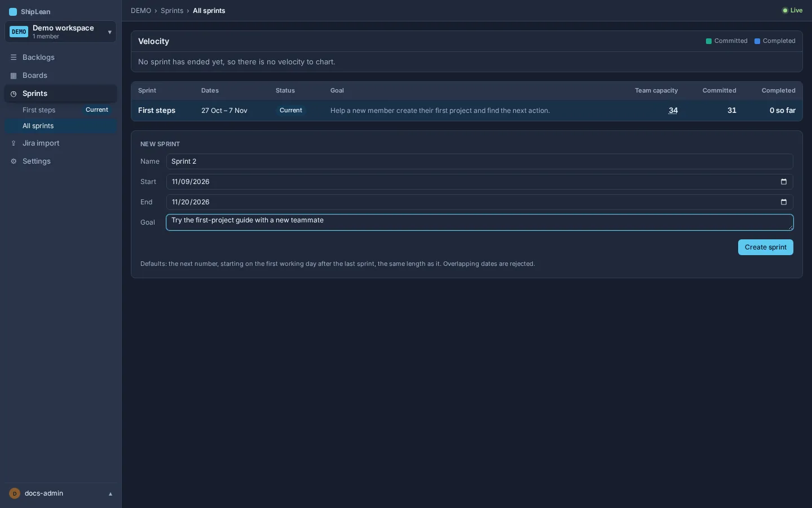Click the docs-admin avatar
The width and height of the screenshot is (812, 508).
[x=15, y=493]
